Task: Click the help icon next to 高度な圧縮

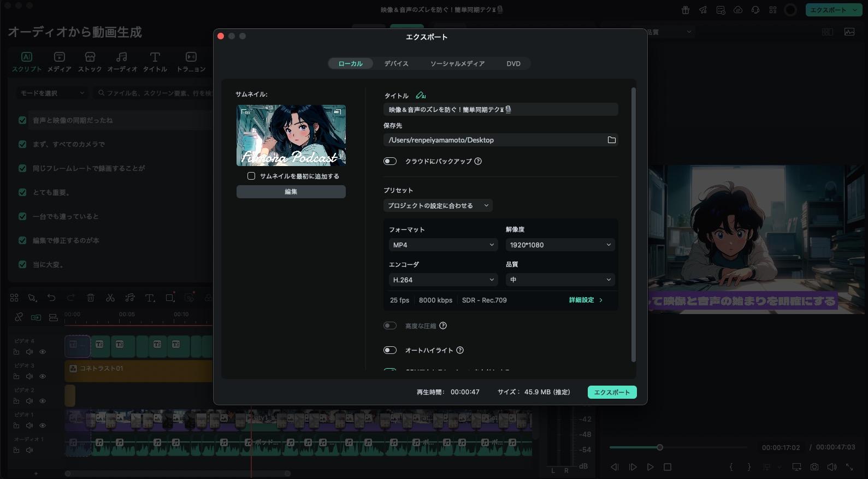Action: click(x=443, y=326)
